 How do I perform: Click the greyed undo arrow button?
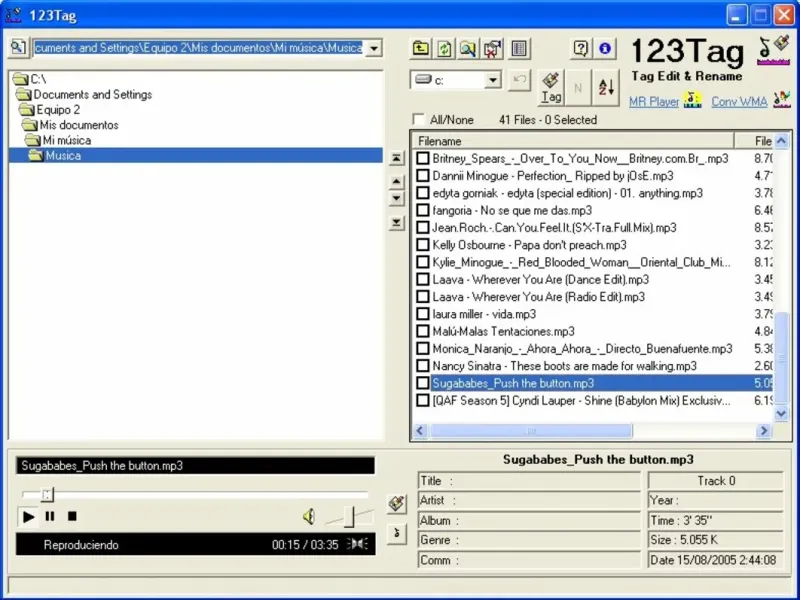pyautogui.click(x=519, y=80)
